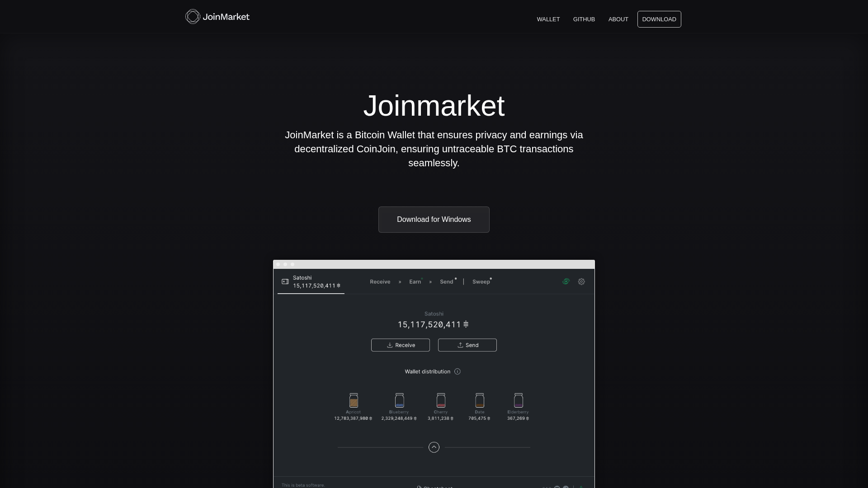Open the settings gear icon
The image size is (868, 488).
pos(581,282)
